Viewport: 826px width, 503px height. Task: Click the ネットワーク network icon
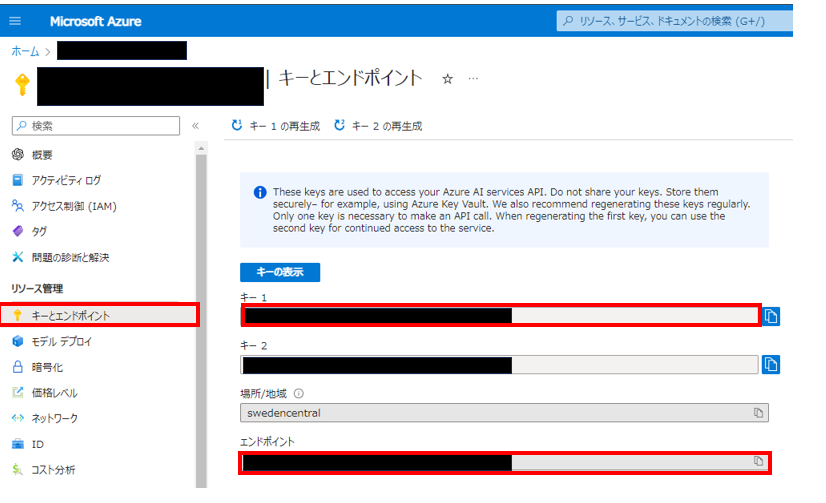[17, 418]
